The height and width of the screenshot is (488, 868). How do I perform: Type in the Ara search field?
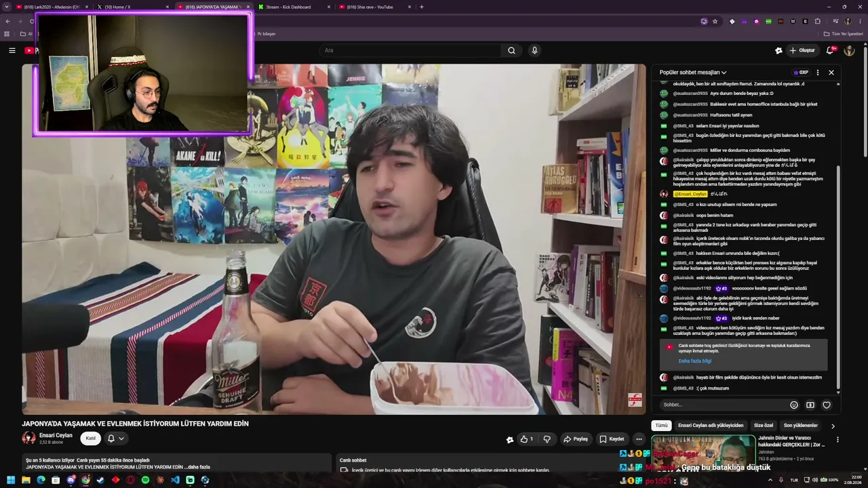coord(410,50)
